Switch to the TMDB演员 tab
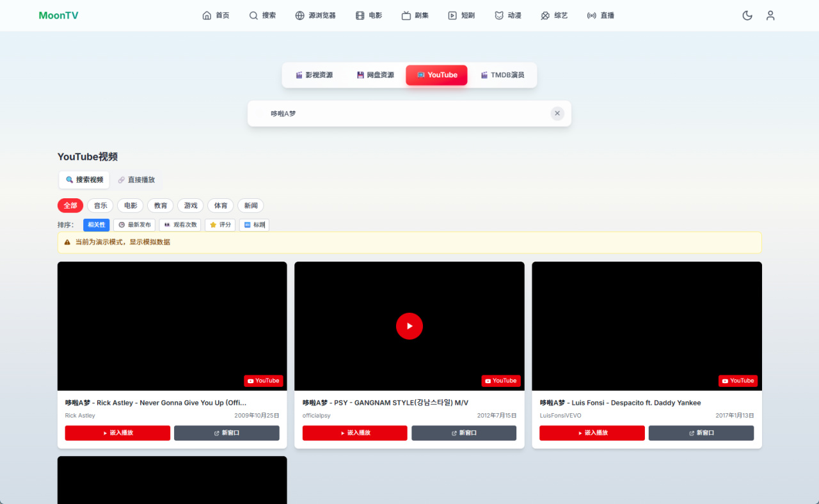This screenshot has height=504, width=819. click(x=502, y=75)
